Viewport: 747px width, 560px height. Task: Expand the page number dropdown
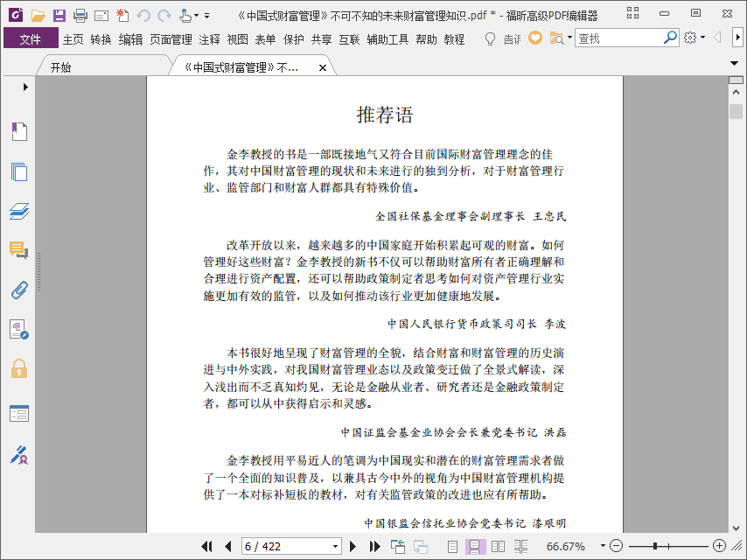(335, 546)
